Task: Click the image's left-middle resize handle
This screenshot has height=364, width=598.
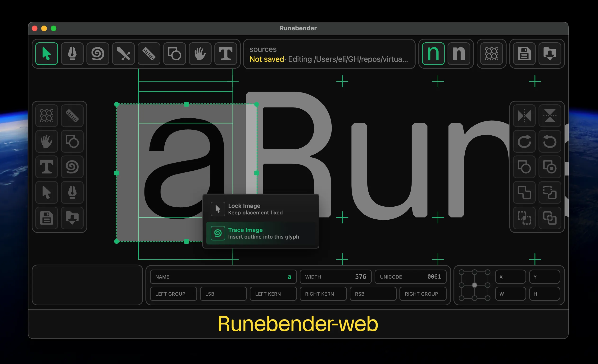Action: pyautogui.click(x=117, y=173)
